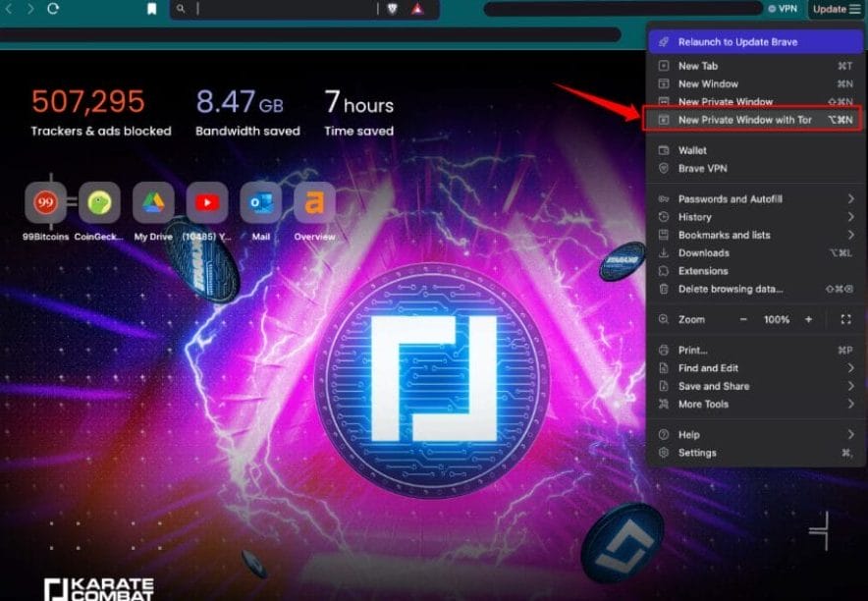
Task: Click the VPN button in the toolbar
Action: coord(783,9)
